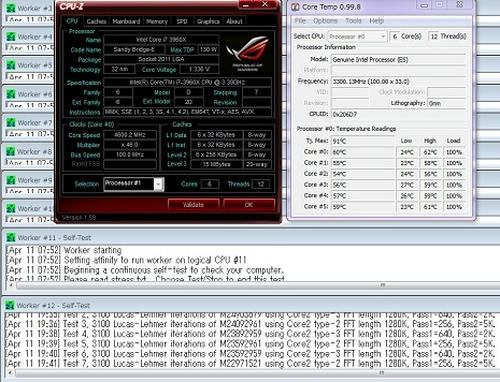Image resolution: width=500 pixels, height=382 pixels.
Task: Open the Memory tab in CPU-Z
Action: [157, 21]
